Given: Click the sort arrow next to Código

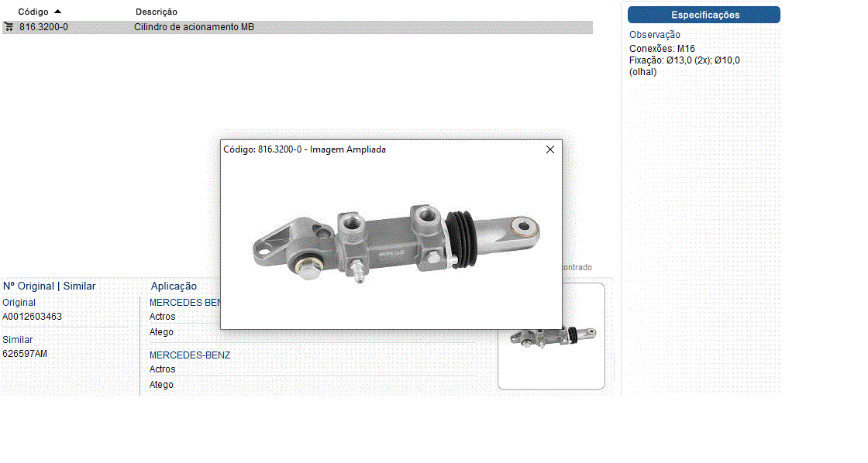Looking at the screenshot, I should click(x=57, y=12).
